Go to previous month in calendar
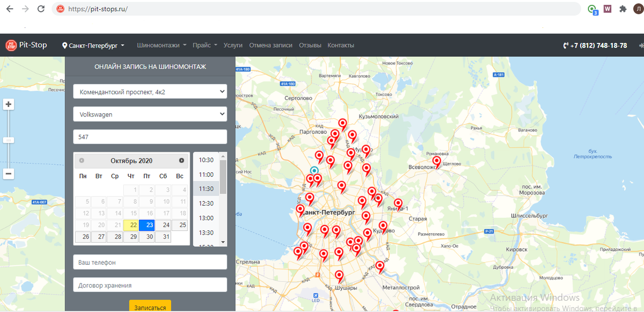The height and width of the screenshot is (312, 644). pos(82,161)
